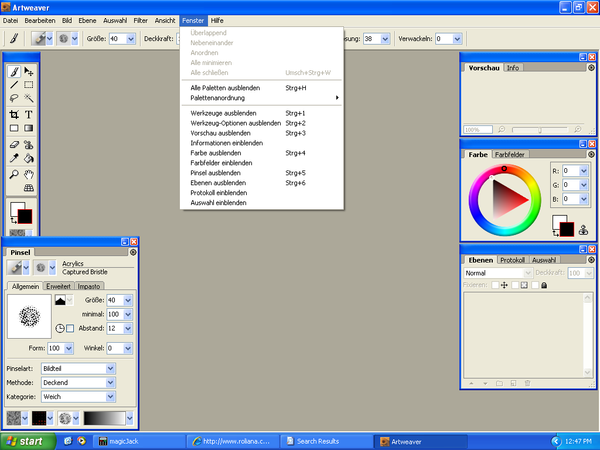The width and height of the screenshot is (600, 450).
Task: Click the 100% zoom field in Vorschau
Action: 478,130
